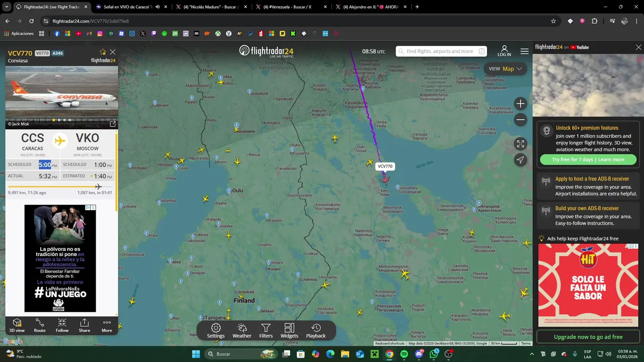The image size is (644, 362).
Task: Open the Twitch bookmark
Action: [153, 34]
